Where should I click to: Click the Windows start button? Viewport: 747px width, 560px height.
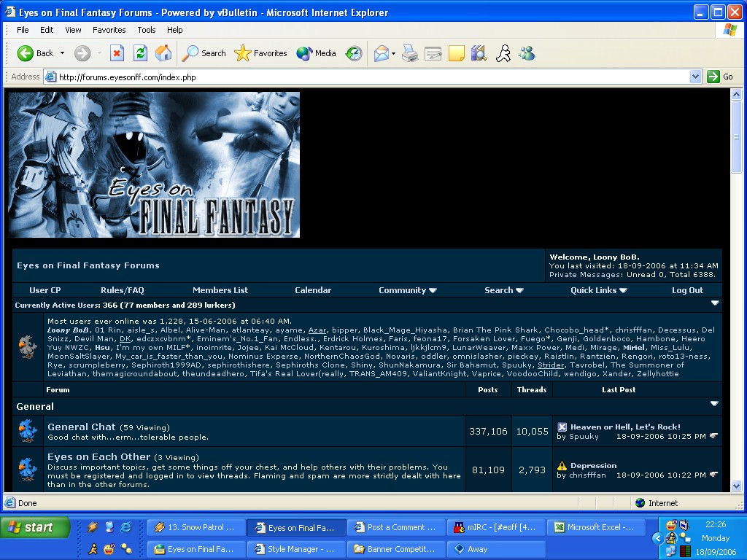pyautogui.click(x=35, y=527)
